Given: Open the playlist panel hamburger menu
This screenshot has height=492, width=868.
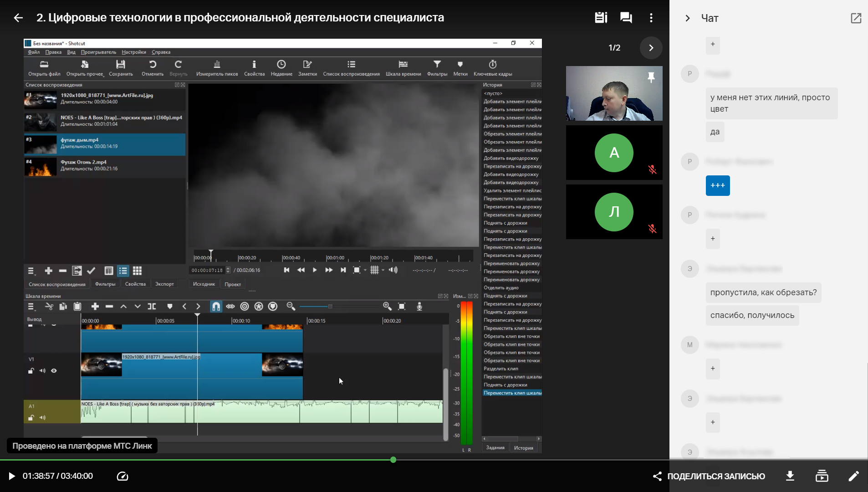Looking at the screenshot, I should [x=31, y=271].
